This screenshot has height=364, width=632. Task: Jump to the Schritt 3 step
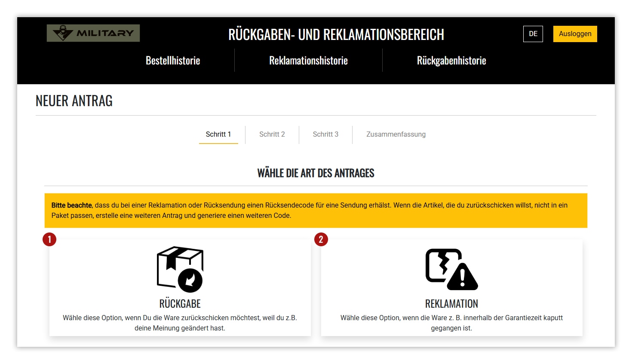pos(325,135)
